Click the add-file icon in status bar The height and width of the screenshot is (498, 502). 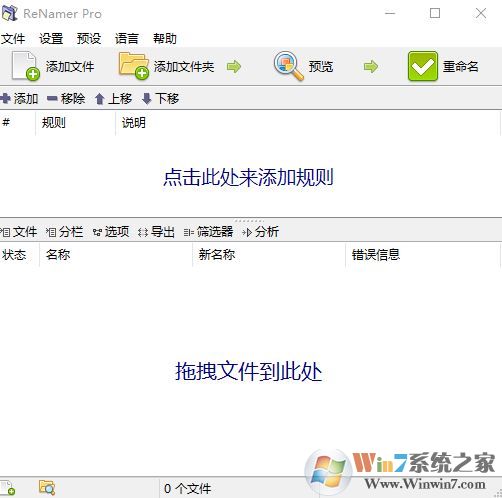tap(8, 488)
